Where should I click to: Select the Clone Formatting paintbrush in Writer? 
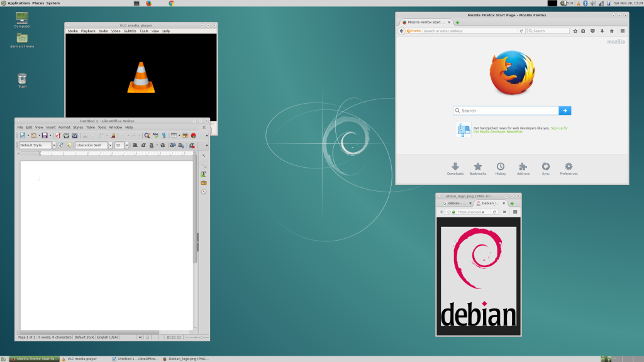[x=113, y=136]
